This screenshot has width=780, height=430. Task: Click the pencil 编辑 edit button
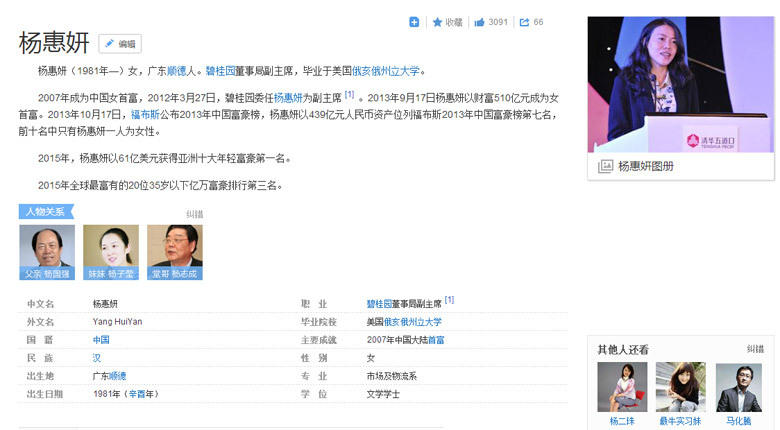(120, 44)
